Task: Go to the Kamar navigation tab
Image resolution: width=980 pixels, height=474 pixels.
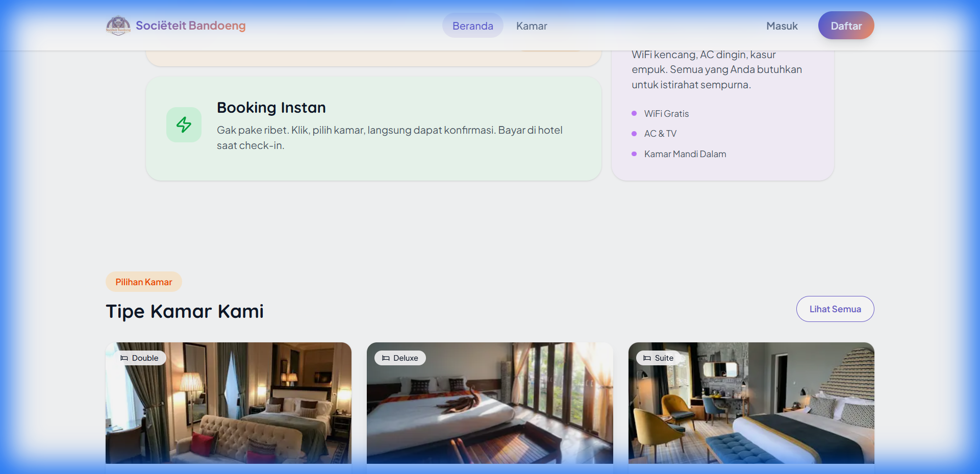Action: click(x=531, y=26)
